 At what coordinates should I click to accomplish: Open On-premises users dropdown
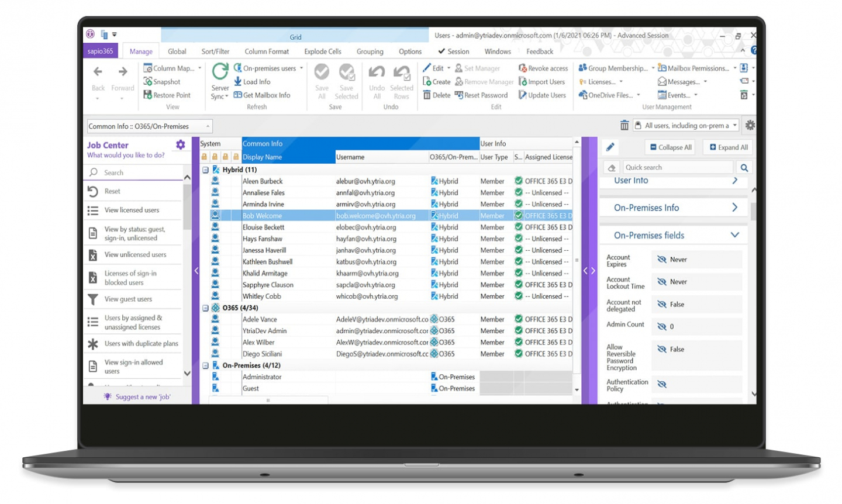pyautogui.click(x=269, y=68)
